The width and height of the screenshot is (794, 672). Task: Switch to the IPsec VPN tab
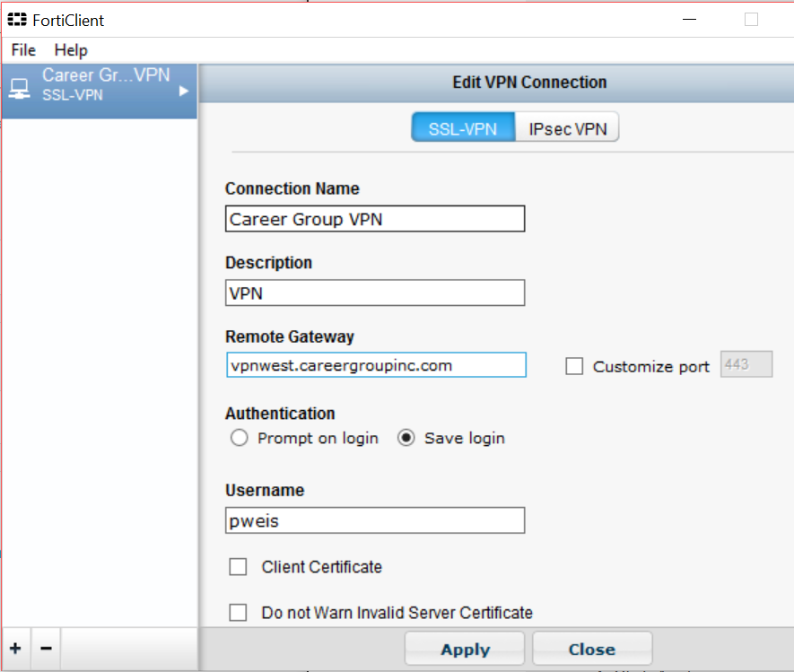567,127
